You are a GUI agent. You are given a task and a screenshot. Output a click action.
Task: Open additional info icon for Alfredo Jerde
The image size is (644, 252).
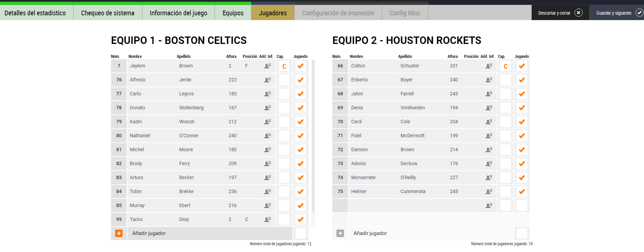coord(268,80)
